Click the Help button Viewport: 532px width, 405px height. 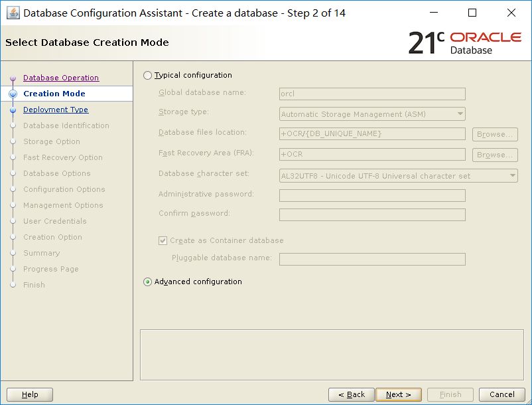(x=30, y=394)
